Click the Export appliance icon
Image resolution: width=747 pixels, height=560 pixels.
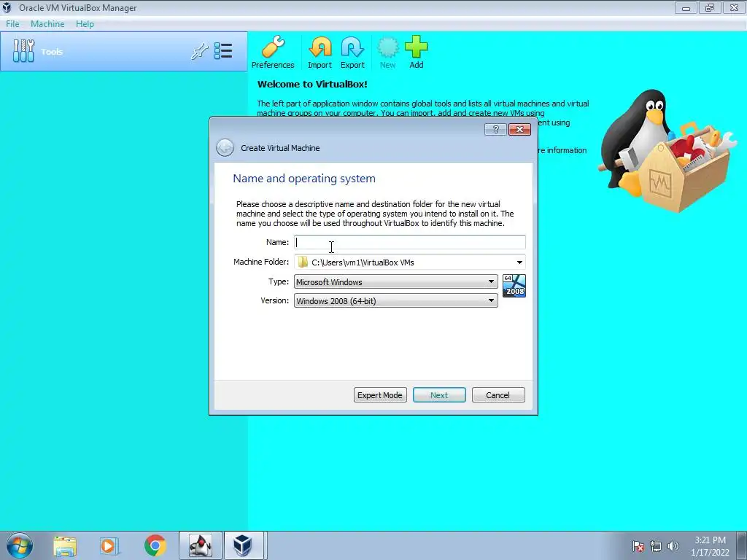pyautogui.click(x=352, y=52)
